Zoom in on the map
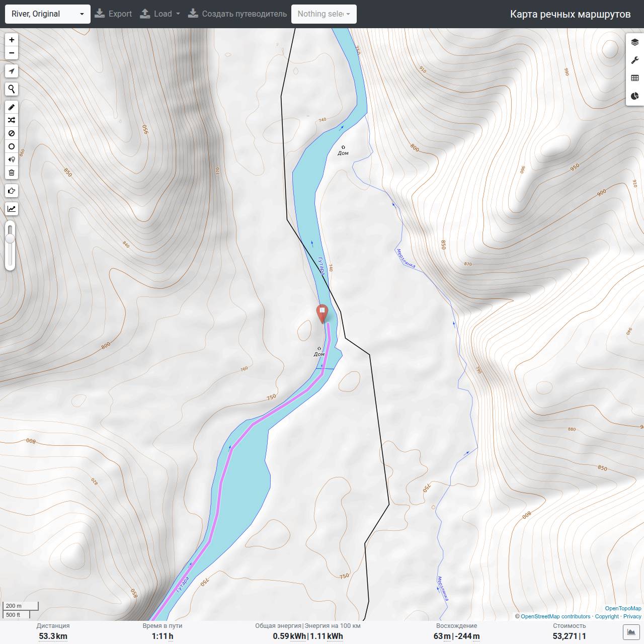Image resolution: width=644 pixels, height=644 pixels. point(12,40)
